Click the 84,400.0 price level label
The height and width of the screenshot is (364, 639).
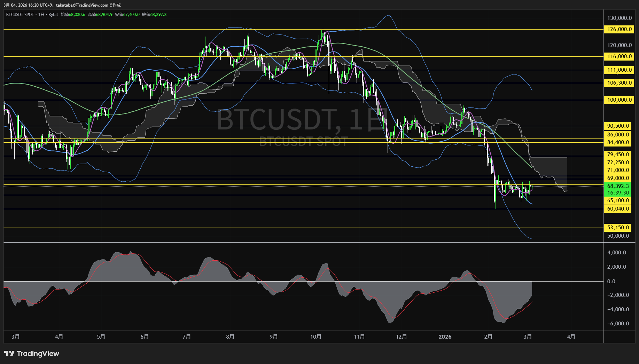click(618, 142)
